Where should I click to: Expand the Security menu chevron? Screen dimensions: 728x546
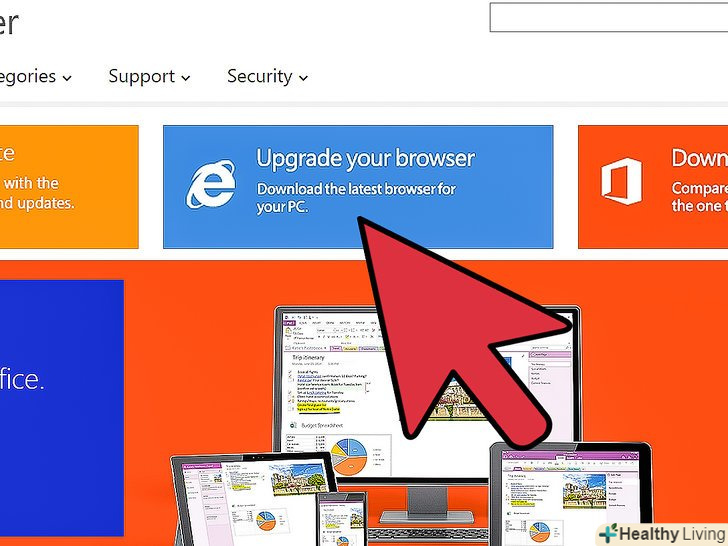[x=303, y=78]
